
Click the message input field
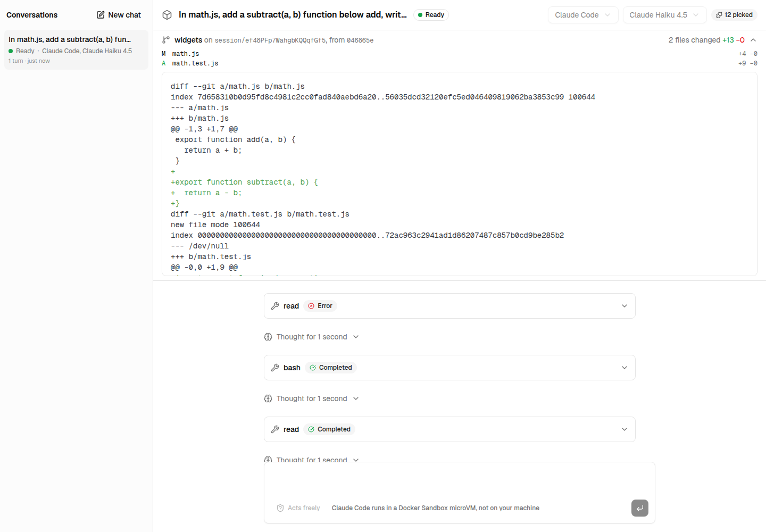459,481
